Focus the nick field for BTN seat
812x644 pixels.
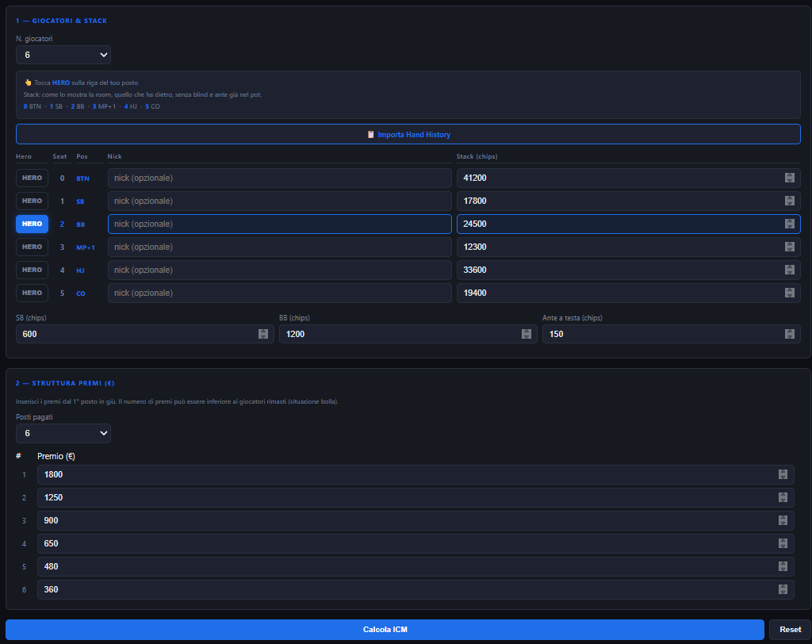280,178
